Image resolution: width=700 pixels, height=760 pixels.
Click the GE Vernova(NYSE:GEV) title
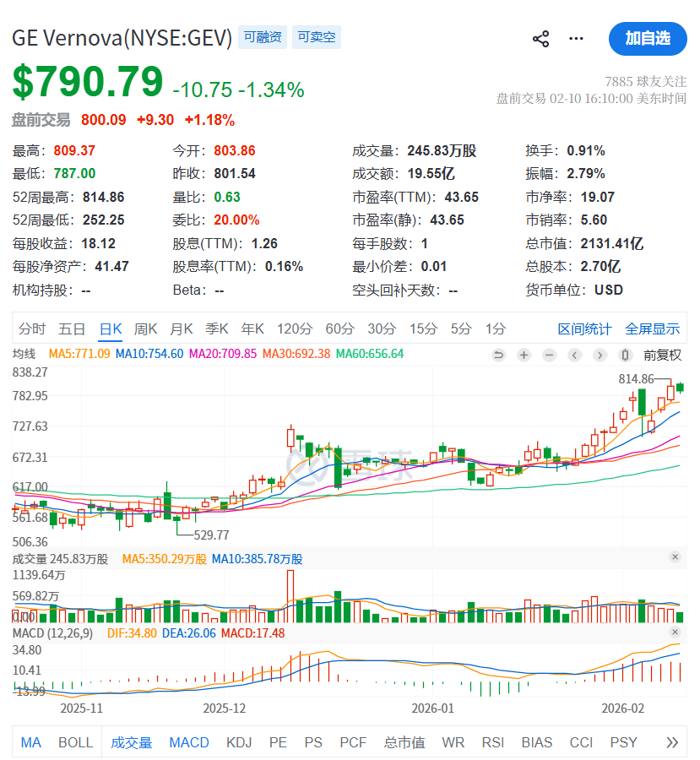[x=122, y=38]
